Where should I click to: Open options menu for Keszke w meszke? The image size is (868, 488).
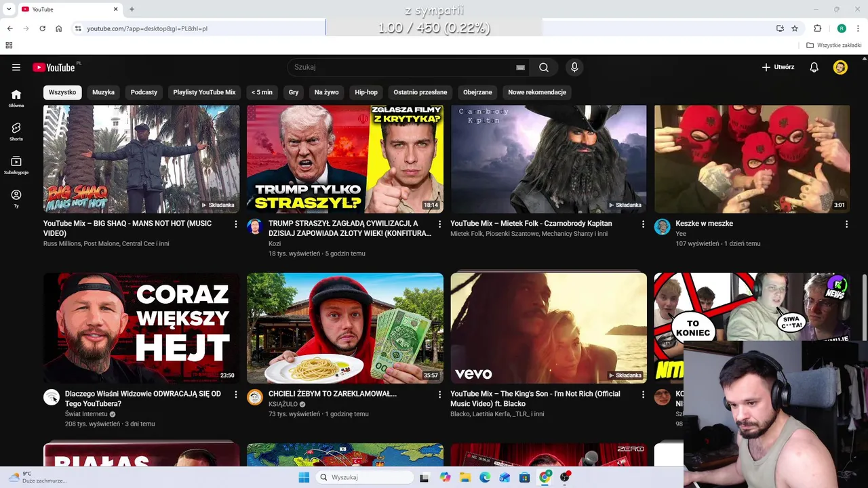(x=846, y=224)
